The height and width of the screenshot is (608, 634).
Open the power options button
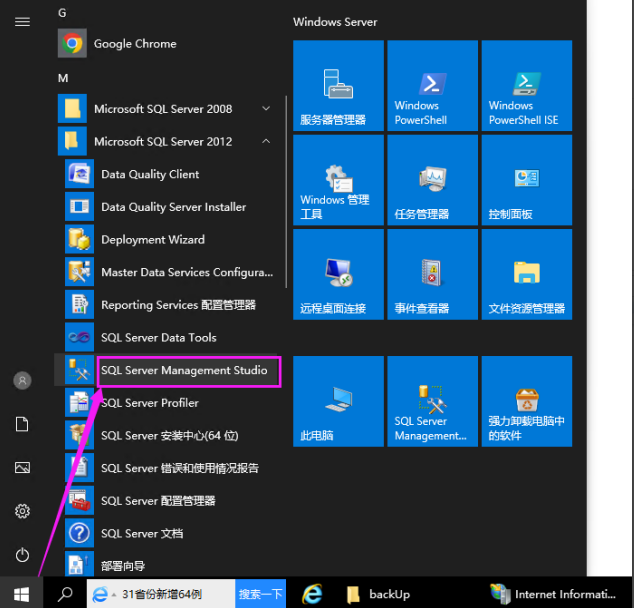coord(22,555)
